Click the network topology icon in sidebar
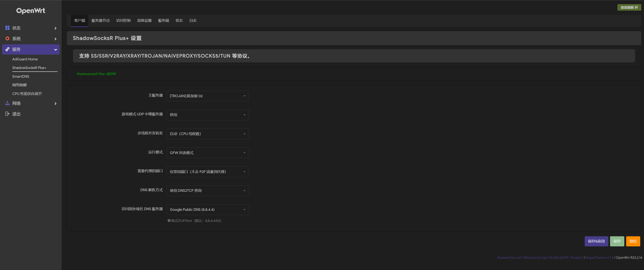The image size is (644, 270). click(8, 103)
